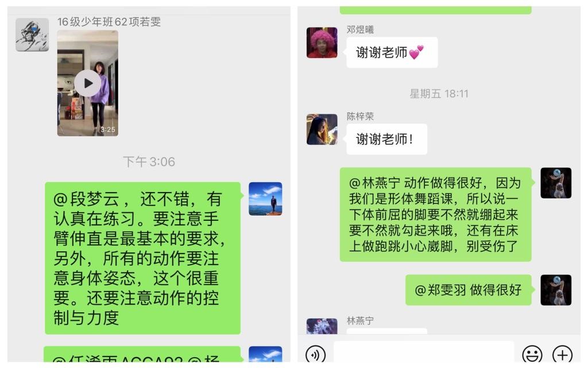
Task: Open the emoji sticker picker
Action: pyautogui.click(x=532, y=354)
